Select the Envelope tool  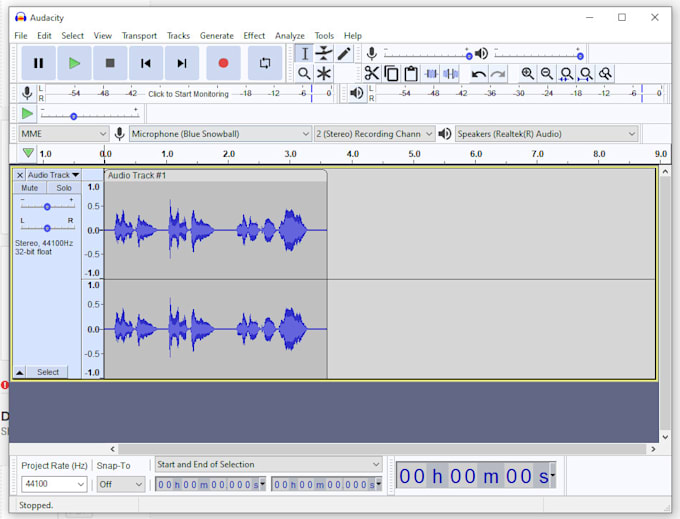(324, 54)
